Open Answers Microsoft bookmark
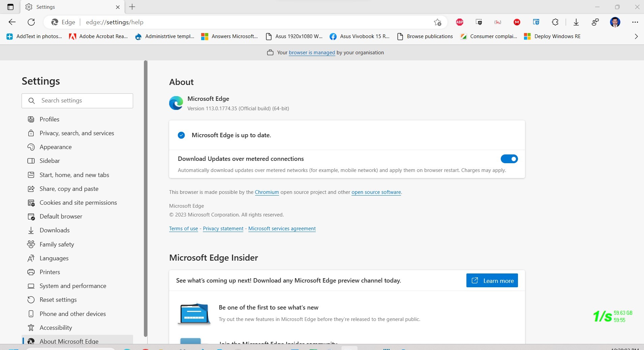This screenshot has width=644, height=350. (x=229, y=36)
